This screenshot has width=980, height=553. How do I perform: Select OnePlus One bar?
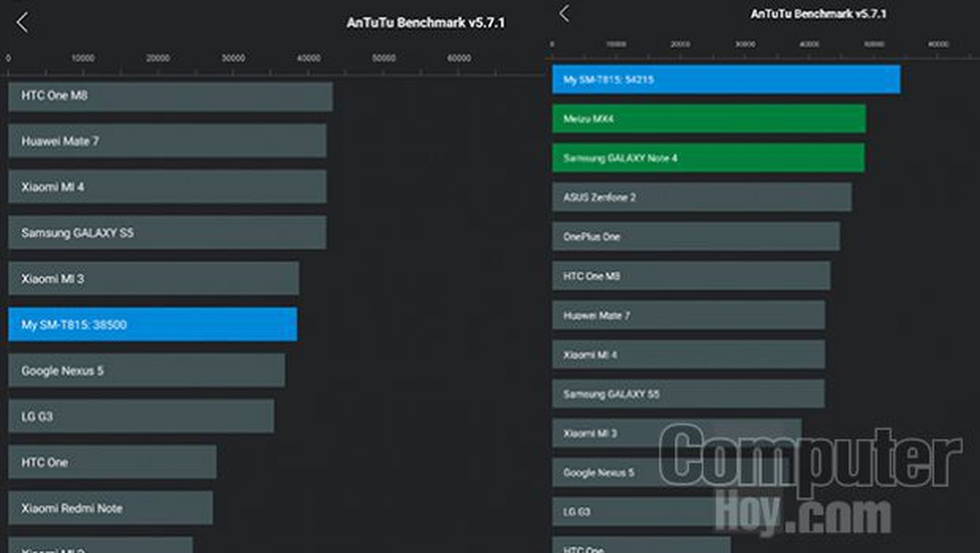[696, 236]
